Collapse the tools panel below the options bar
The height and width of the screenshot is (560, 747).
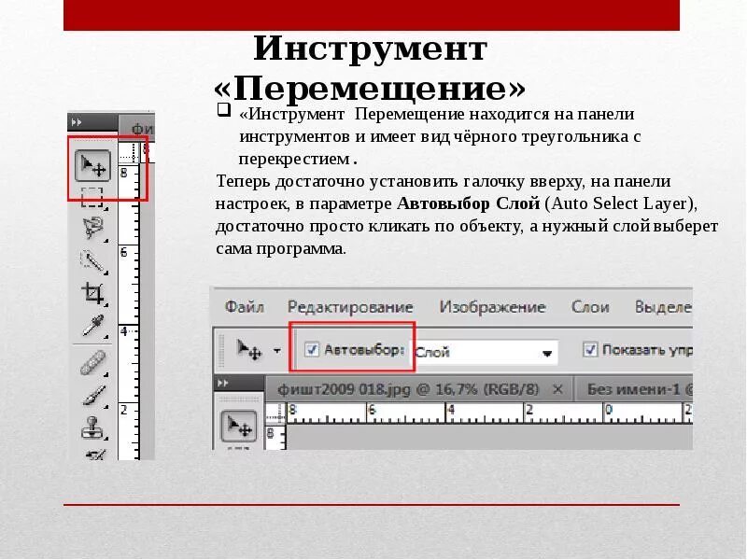click(223, 384)
